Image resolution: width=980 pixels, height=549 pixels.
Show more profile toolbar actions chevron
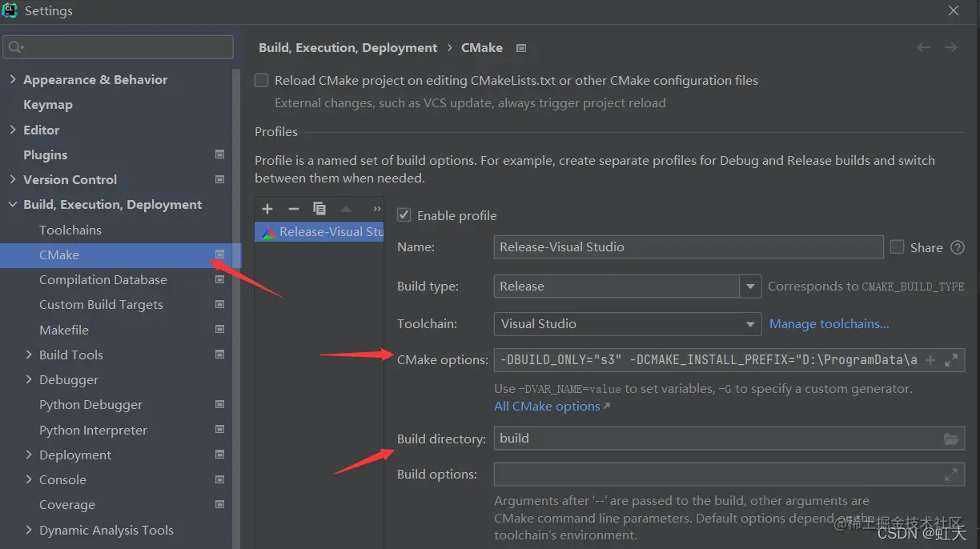377,208
